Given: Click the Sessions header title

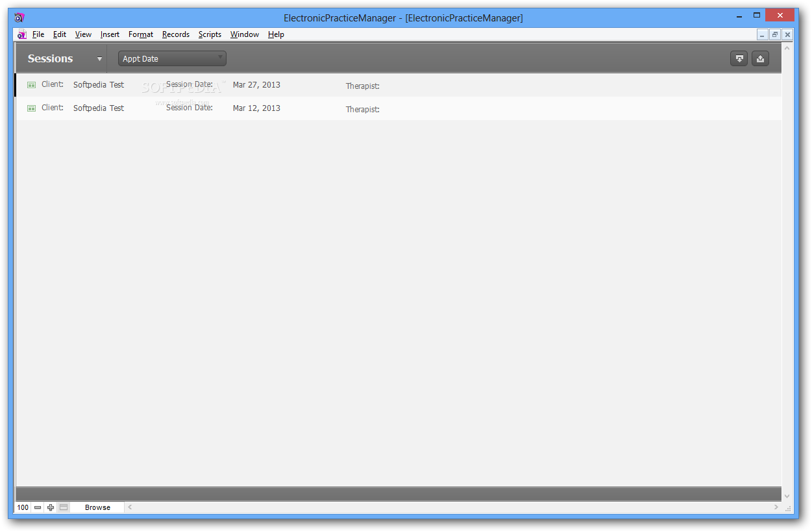Looking at the screenshot, I should [50, 58].
